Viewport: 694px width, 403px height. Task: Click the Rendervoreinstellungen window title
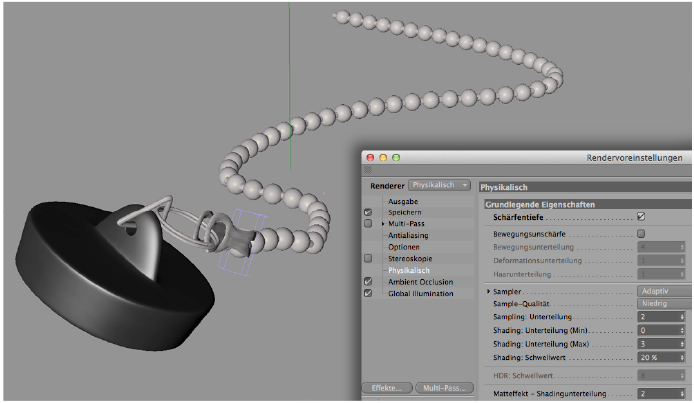pos(634,158)
